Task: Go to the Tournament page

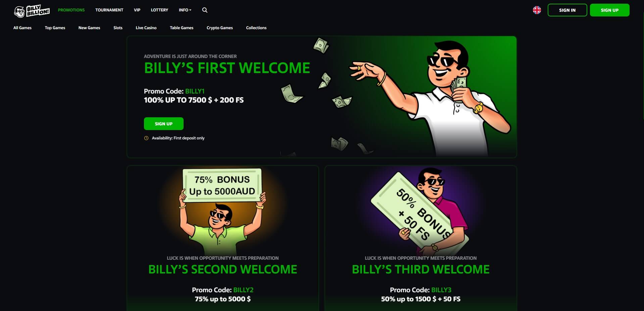Action: coord(109,10)
